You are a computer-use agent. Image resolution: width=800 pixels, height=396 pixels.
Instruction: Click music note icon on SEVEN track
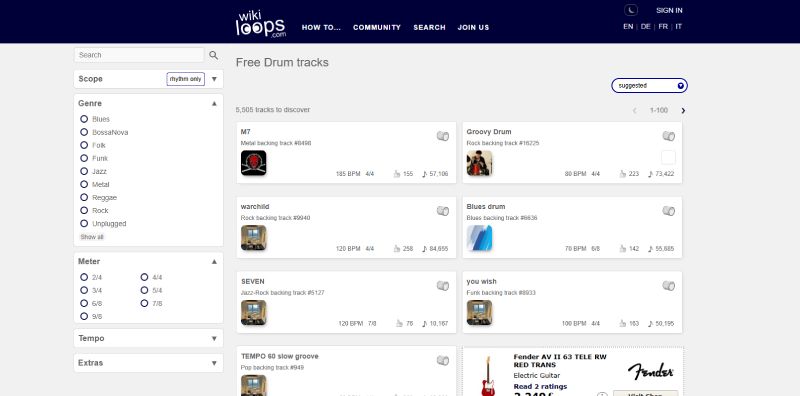pos(424,324)
